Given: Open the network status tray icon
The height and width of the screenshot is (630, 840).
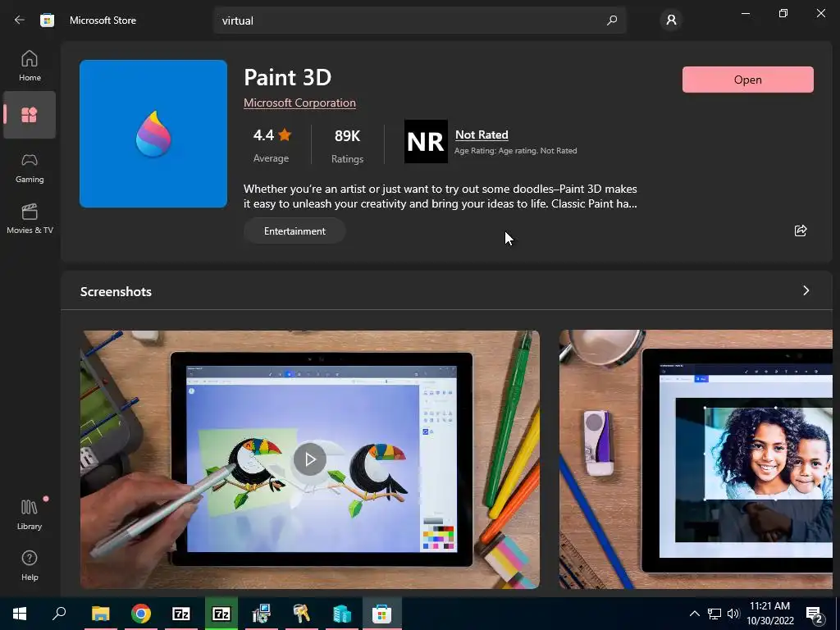Looking at the screenshot, I should pyautogui.click(x=714, y=614).
